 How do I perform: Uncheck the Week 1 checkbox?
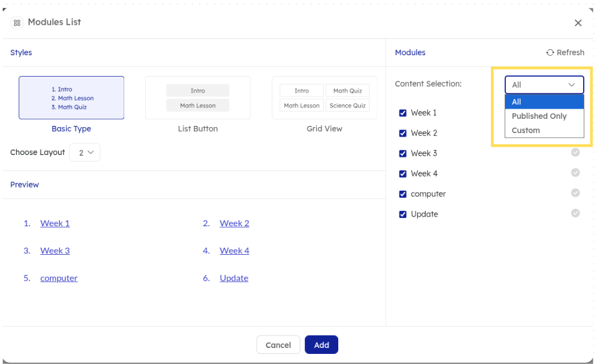click(403, 113)
